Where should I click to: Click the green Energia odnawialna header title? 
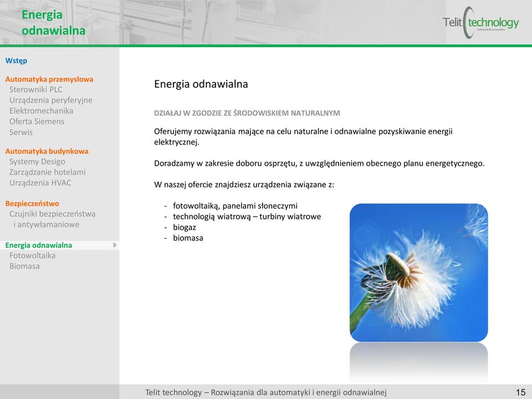[x=53, y=23]
